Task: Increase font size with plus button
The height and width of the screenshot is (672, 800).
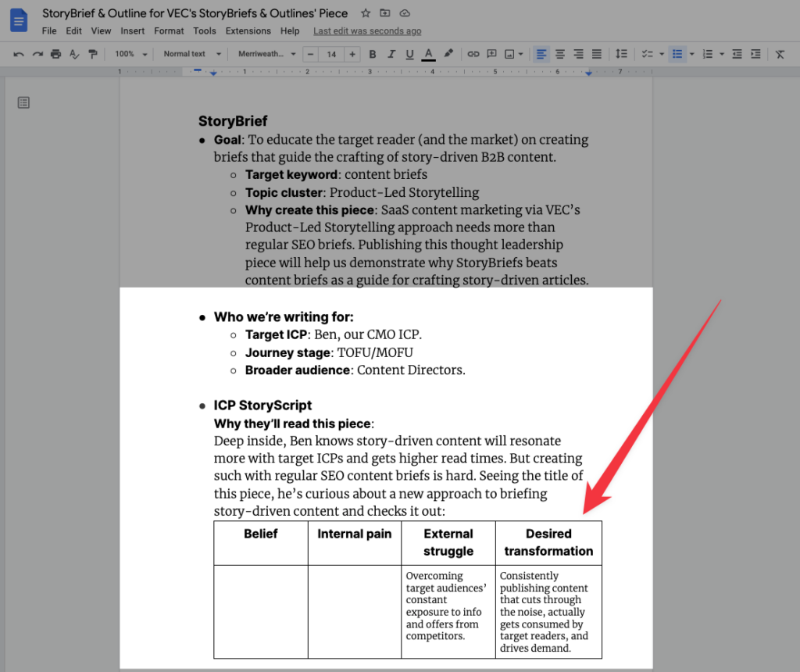Action: pyautogui.click(x=352, y=54)
